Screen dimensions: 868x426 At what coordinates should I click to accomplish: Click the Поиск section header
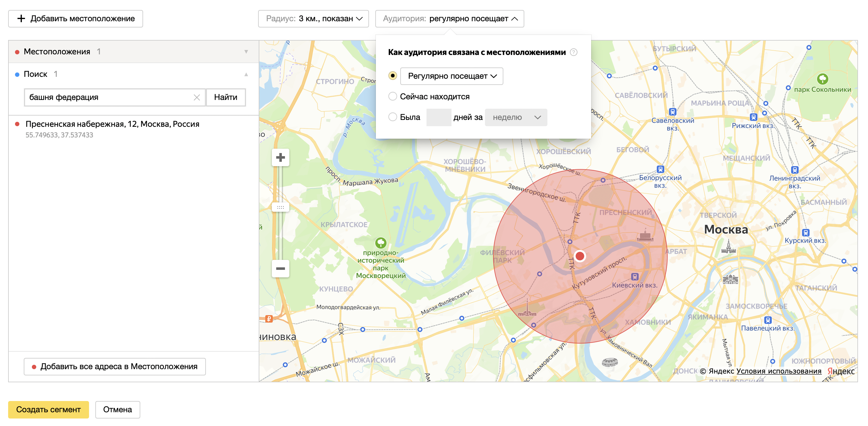pos(133,74)
